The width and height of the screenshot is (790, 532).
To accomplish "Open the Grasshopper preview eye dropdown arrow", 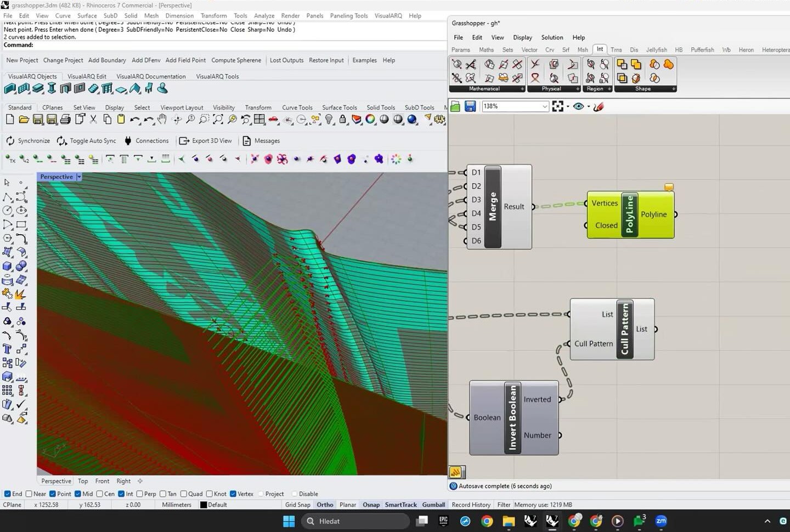I will tap(588, 106).
